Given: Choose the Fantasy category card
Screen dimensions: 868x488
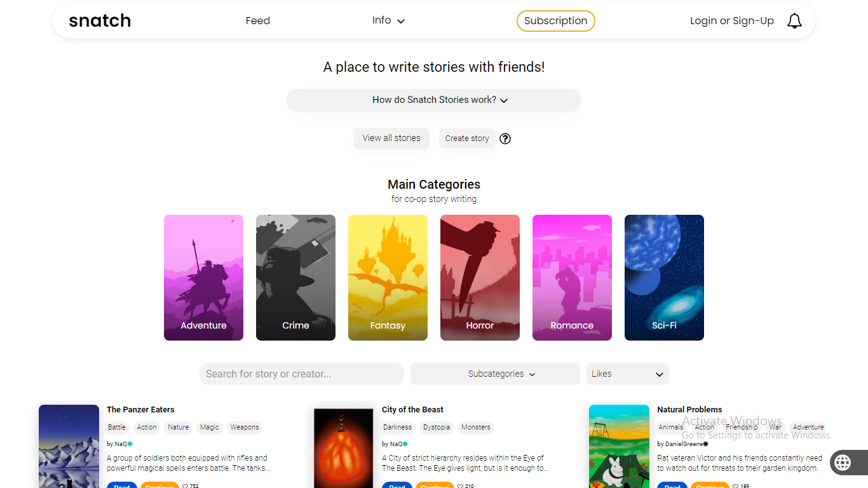Looking at the screenshot, I should point(388,277).
